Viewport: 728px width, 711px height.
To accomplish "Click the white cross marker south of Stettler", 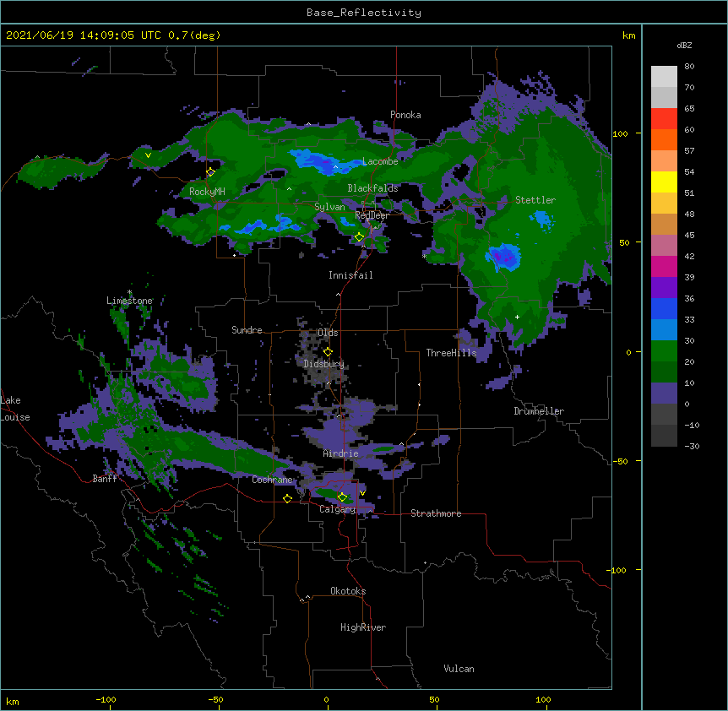I will (517, 317).
